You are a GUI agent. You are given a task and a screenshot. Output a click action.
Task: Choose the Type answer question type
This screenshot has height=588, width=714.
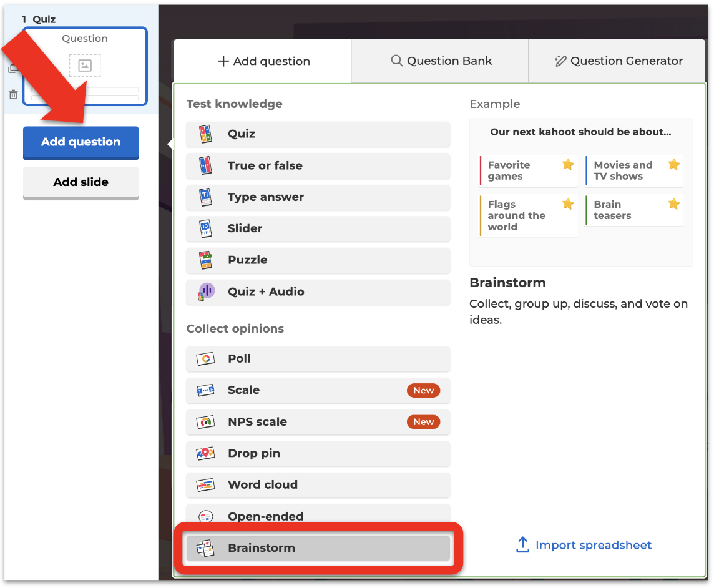point(318,197)
